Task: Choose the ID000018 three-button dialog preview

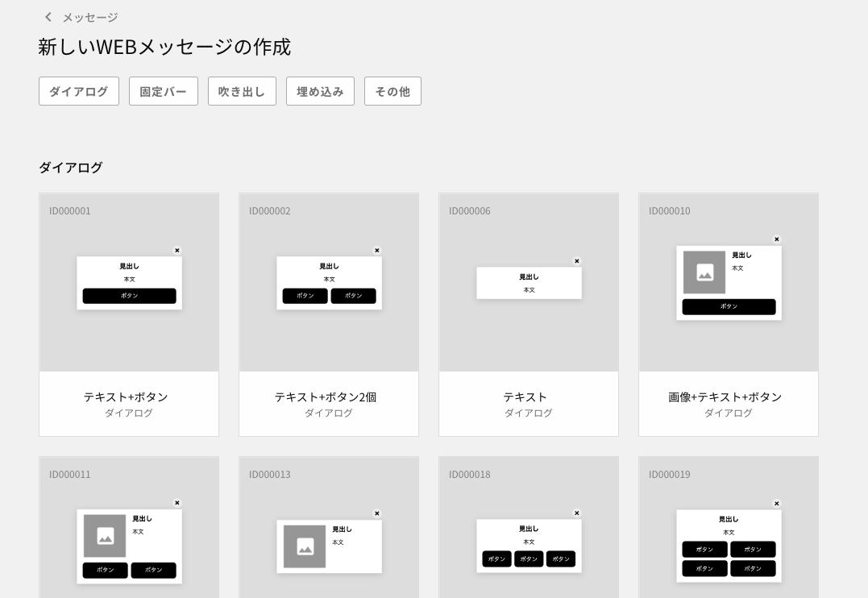Action: pyautogui.click(x=529, y=528)
